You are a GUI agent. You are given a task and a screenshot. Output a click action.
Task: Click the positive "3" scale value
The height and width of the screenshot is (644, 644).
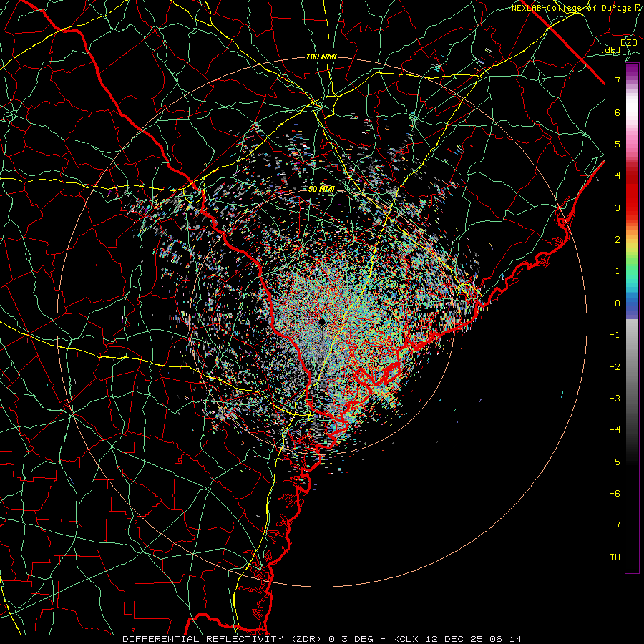pyautogui.click(x=618, y=208)
